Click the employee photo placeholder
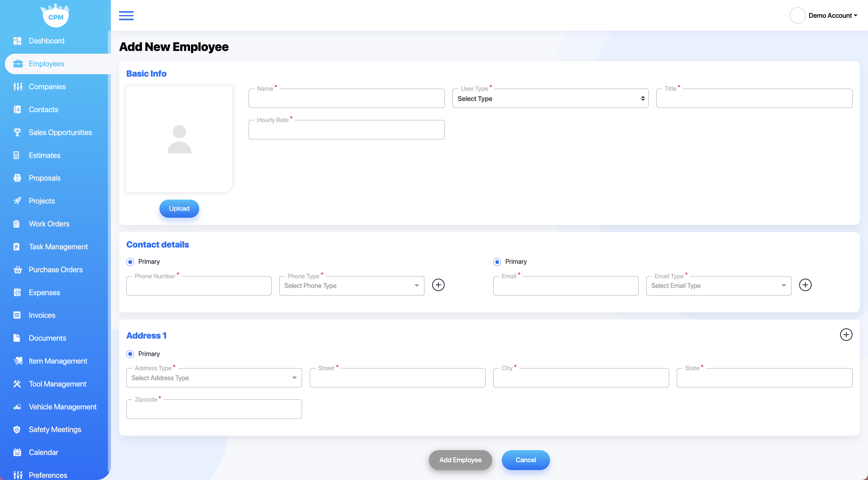Image resolution: width=868 pixels, height=480 pixels. pyautogui.click(x=179, y=139)
